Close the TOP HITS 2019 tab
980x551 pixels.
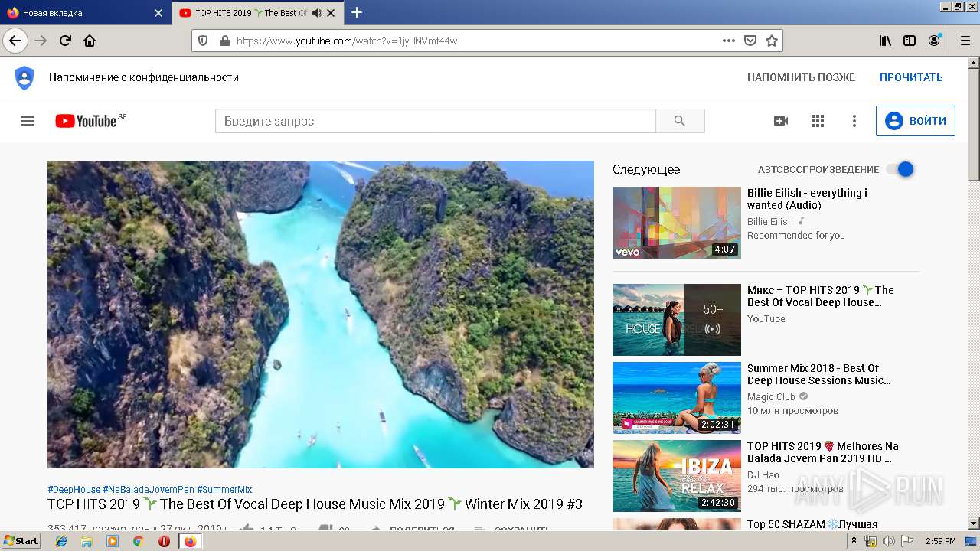(x=331, y=13)
